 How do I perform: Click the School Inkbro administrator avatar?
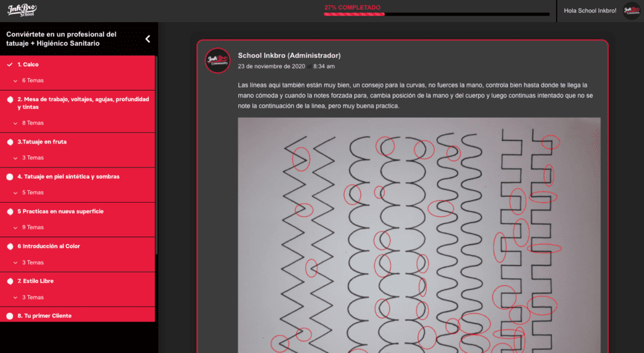[x=218, y=60]
